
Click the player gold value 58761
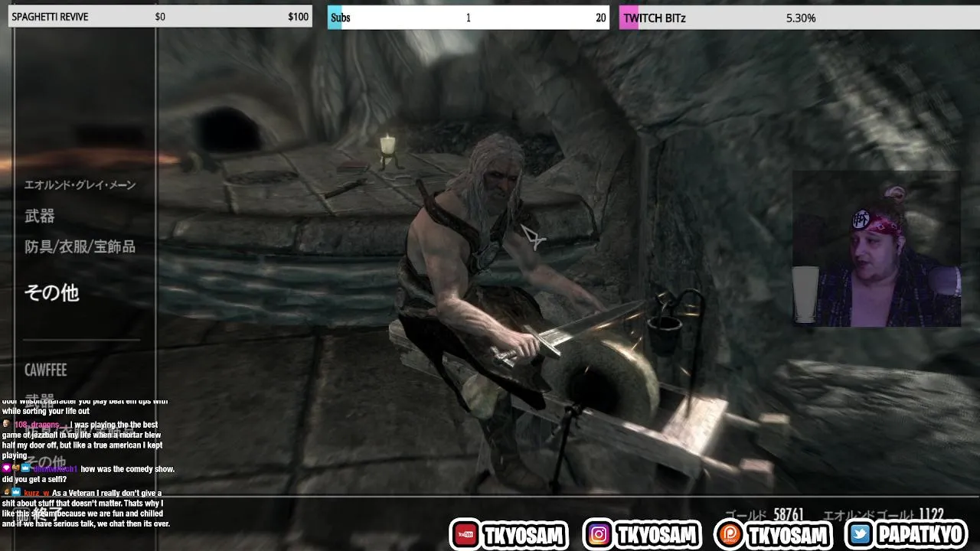[789, 515]
